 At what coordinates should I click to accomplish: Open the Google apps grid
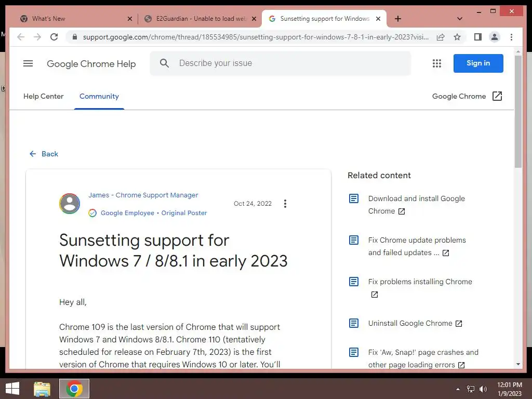click(x=437, y=63)
